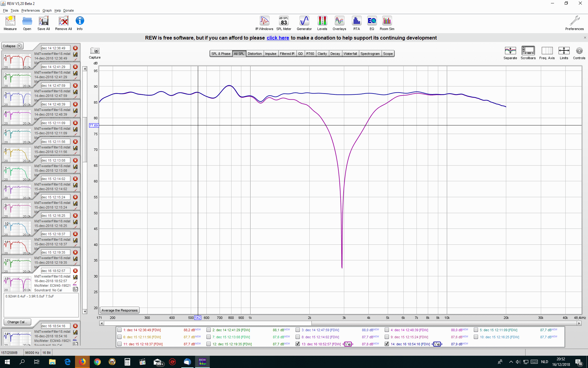Enable trace 3: dec 14 12:47:59

[298, 330]
